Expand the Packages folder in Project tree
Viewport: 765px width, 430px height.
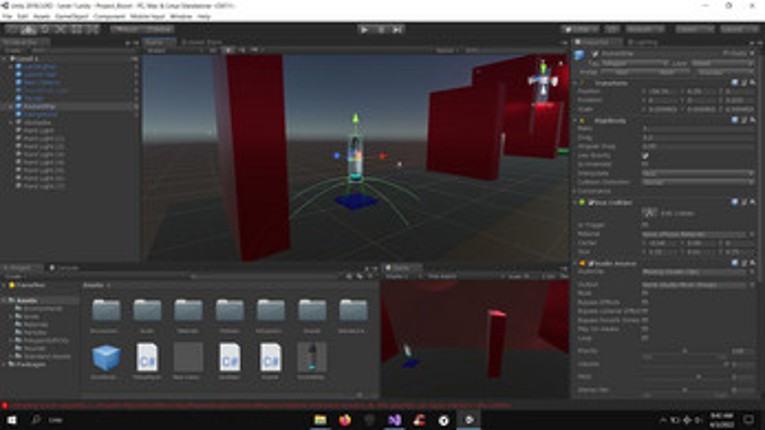4,364
